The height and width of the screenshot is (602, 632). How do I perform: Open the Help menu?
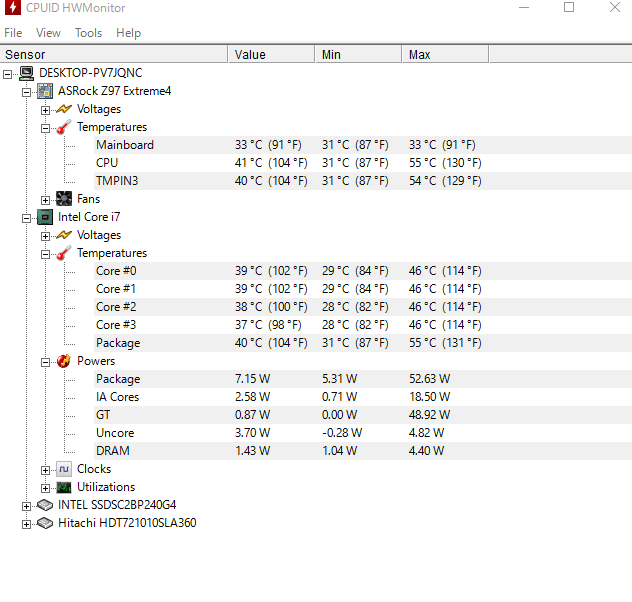(x=129, y=33)
